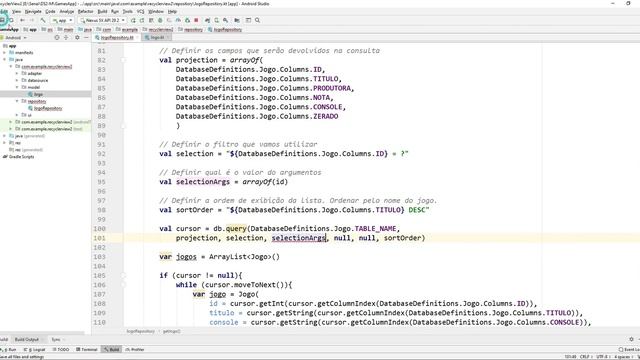This screenshot has width=640, height=360.
Task: Click the 'getJogo()' editor breadcrumb at bottom
Action: [x=171, y=331]
